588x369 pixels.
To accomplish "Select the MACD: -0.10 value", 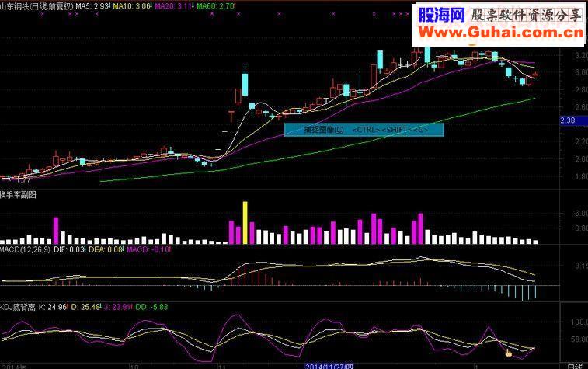I will 149,249.
